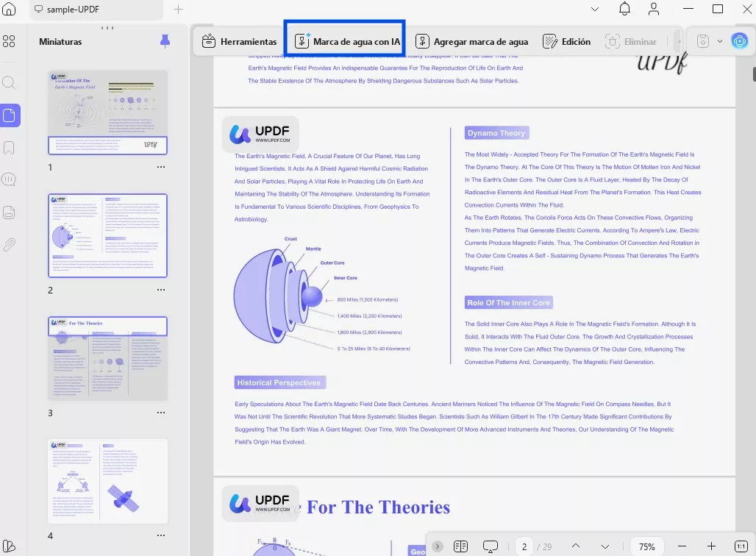
Task: Click the Dynamo Theory heading
Action: click(496, 133)
